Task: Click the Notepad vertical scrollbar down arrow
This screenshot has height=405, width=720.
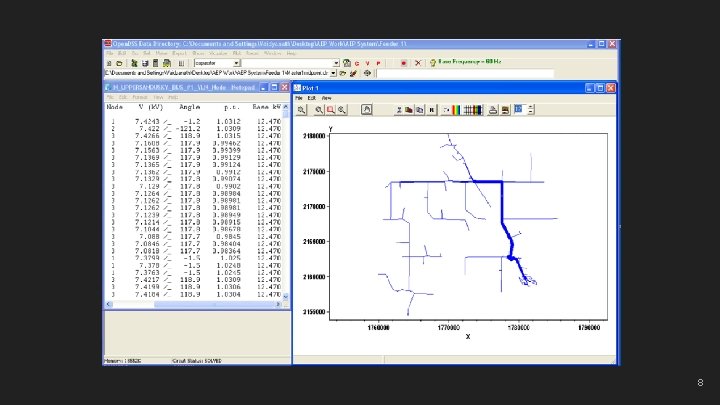Action: 286,297
